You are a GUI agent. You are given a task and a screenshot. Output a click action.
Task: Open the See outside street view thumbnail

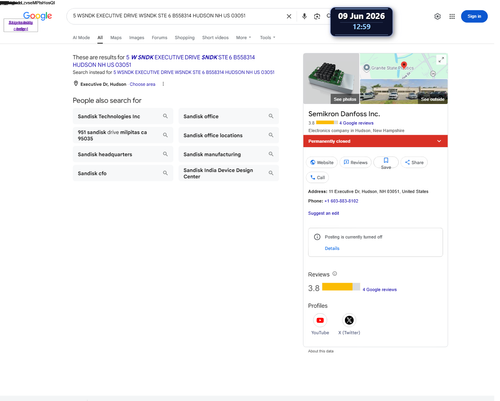coord(404,91)
